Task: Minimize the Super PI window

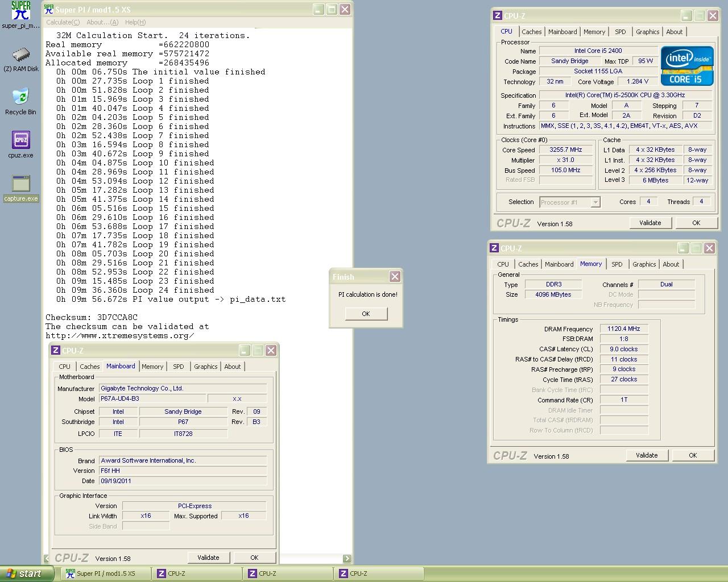Action: 318,9
